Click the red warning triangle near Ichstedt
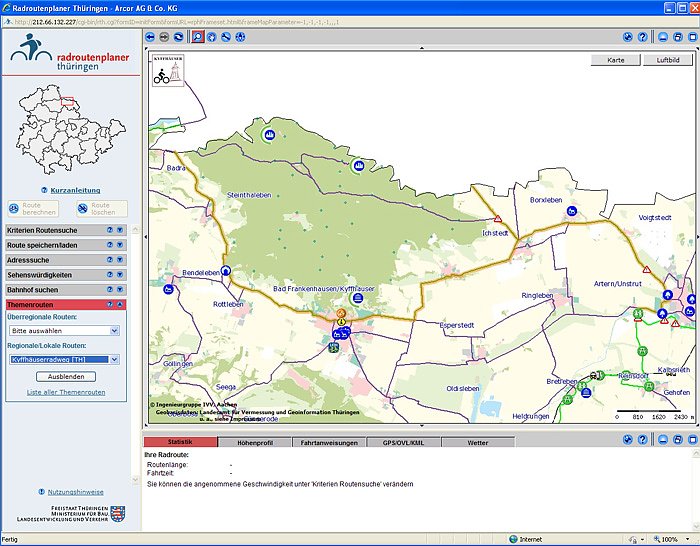The height and width of the screenshot is (546, 700). pyautogui.click(x=497, y=219)
